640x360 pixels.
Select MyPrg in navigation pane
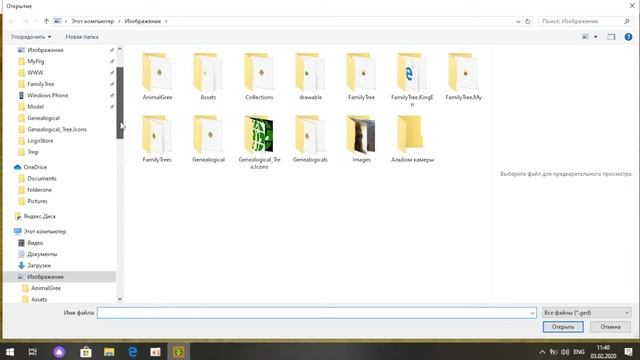point(36,61)
